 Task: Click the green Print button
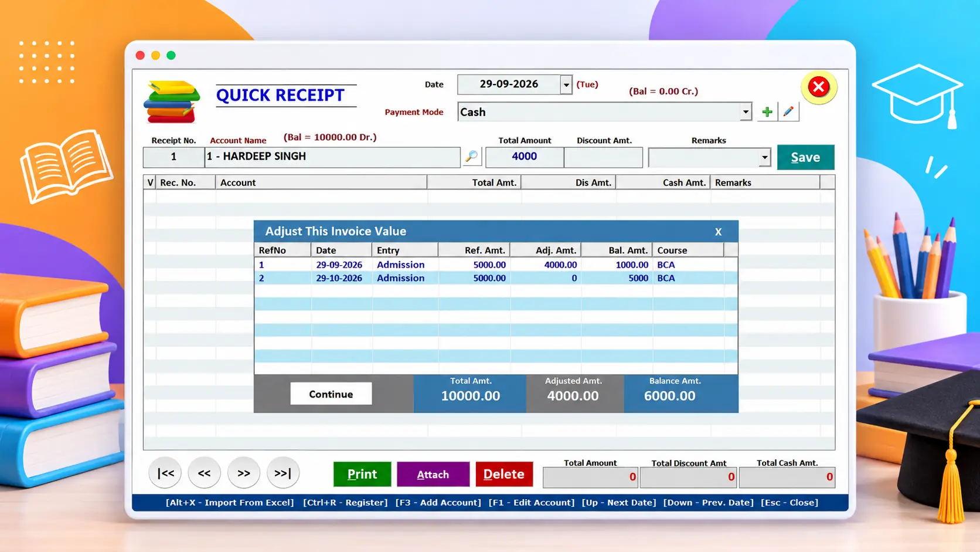click(x=362, y=474)
